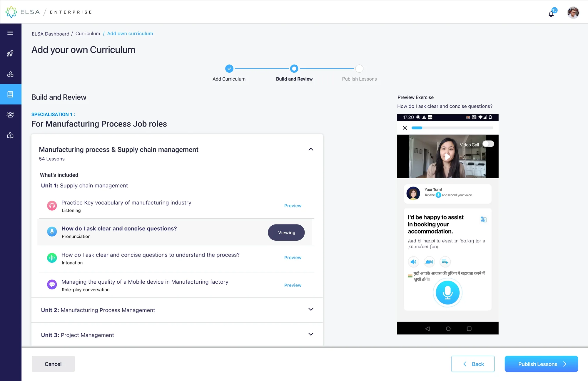Click the rocket icon in sidebar

coord(10,53)
